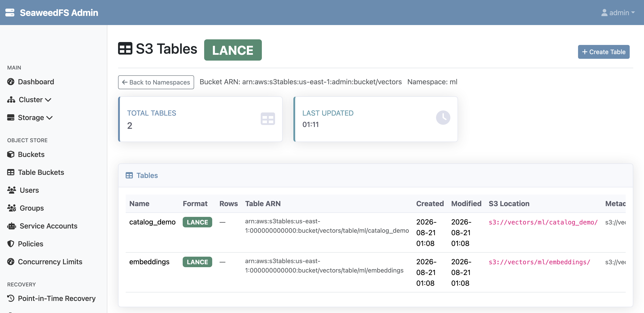Image resolution: width=644 pixels, height=313 pixels.
Task: Click the Buckets cube icon
Action: (x=11, y=154)
